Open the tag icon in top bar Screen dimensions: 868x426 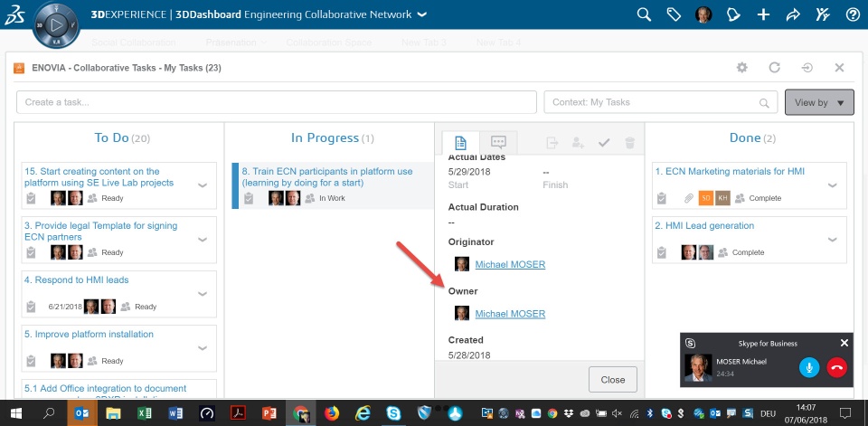pos(674,15)
